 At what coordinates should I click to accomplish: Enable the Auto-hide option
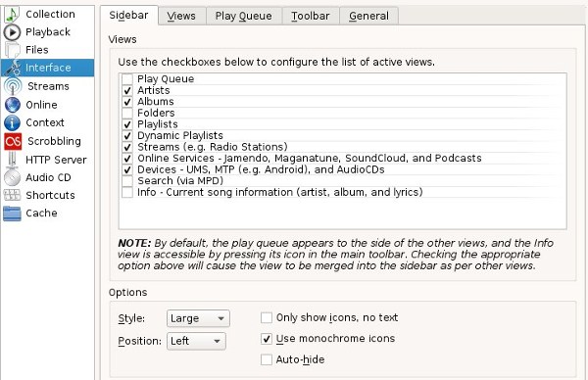267,359
